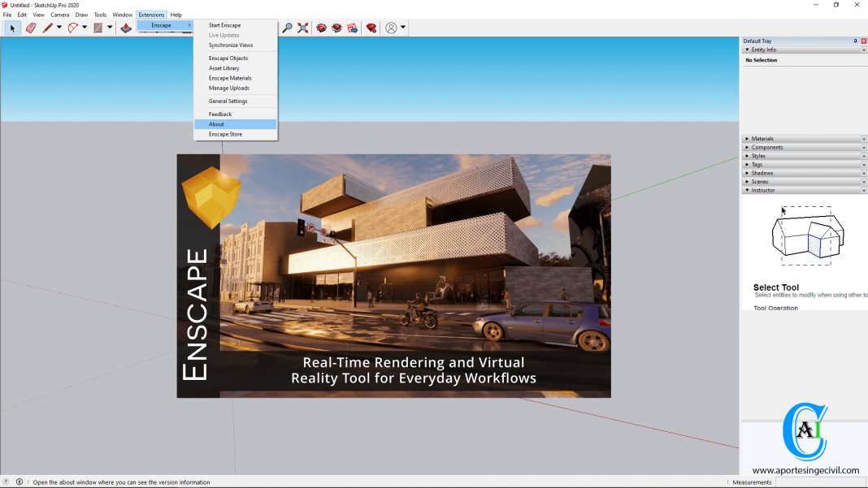Click the help question mark in the status bar
This screenshot has width=868, height=488.
point(6,482)
